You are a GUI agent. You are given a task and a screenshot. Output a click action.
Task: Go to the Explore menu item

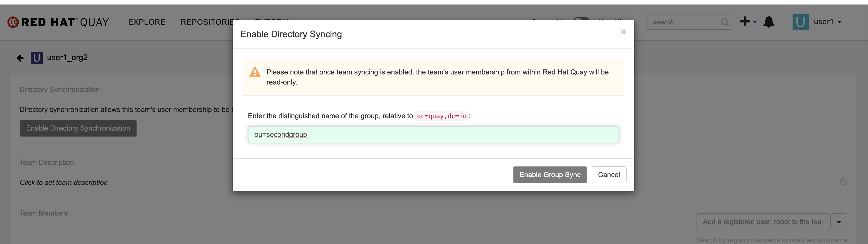point(147,22)
